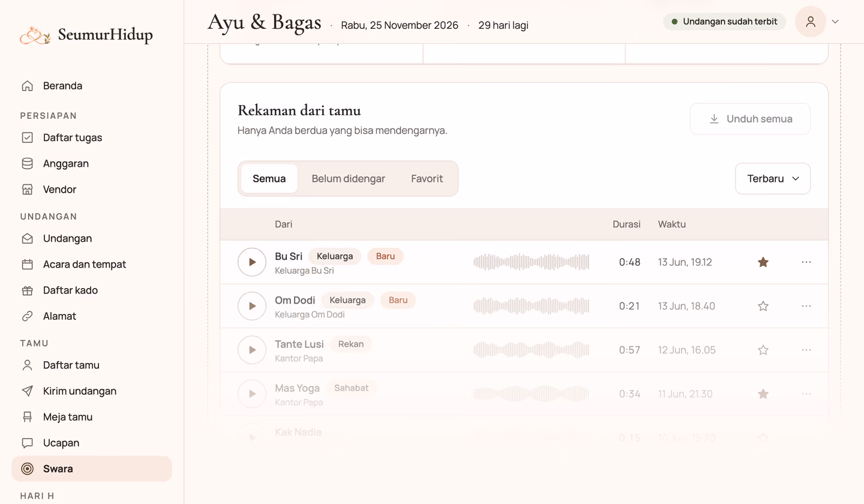Play Mas Yoga's recording
Screen dimensions: 864x504
(252, 394)
